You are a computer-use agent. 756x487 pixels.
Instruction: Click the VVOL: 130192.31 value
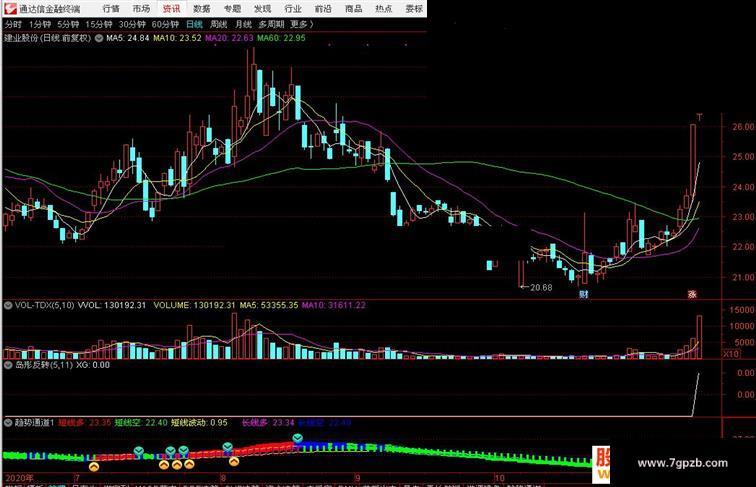click(x=111, y=305)
